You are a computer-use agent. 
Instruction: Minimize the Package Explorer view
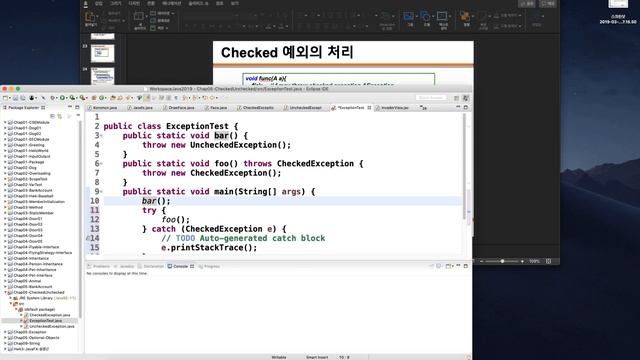click(x=70, y=107)
